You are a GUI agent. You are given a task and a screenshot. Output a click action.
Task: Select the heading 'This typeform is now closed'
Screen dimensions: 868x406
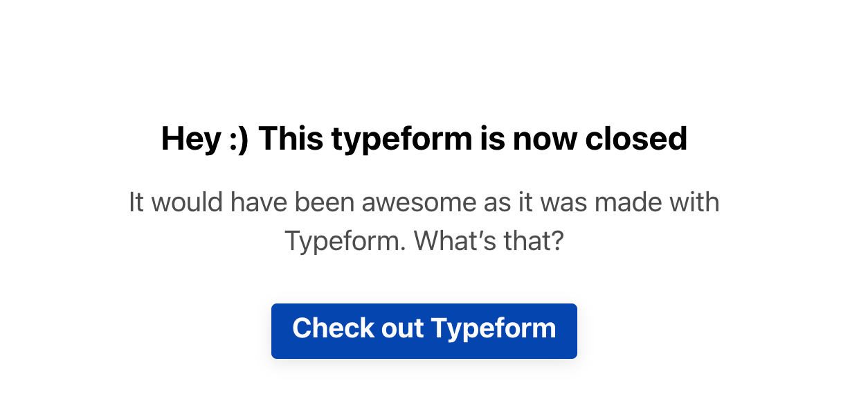tap(424, 139)
